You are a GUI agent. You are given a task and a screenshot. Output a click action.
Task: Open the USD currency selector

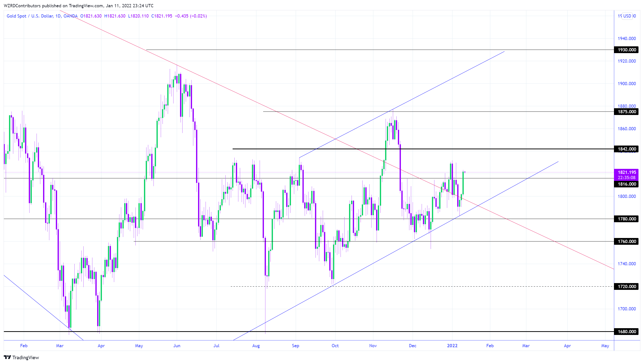point(627,16)
